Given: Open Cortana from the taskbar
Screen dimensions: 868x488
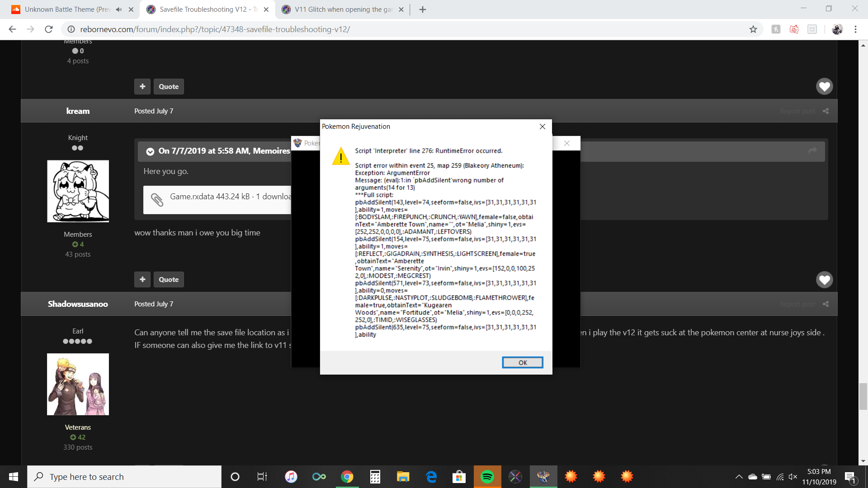Looking at the screenshot, I should [x=235, y=477].
